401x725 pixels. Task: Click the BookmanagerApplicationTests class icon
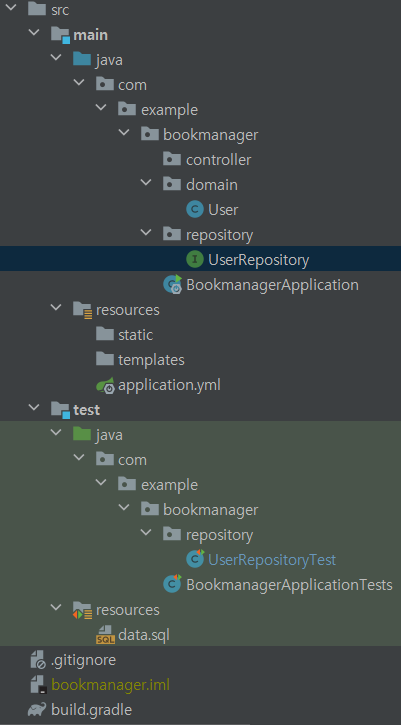pos(172,584)
